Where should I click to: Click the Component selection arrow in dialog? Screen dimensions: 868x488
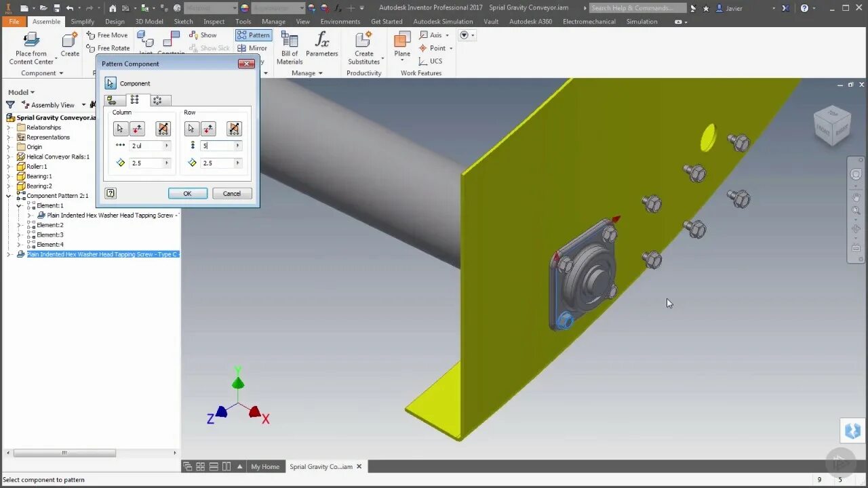(x=111, y=83)
